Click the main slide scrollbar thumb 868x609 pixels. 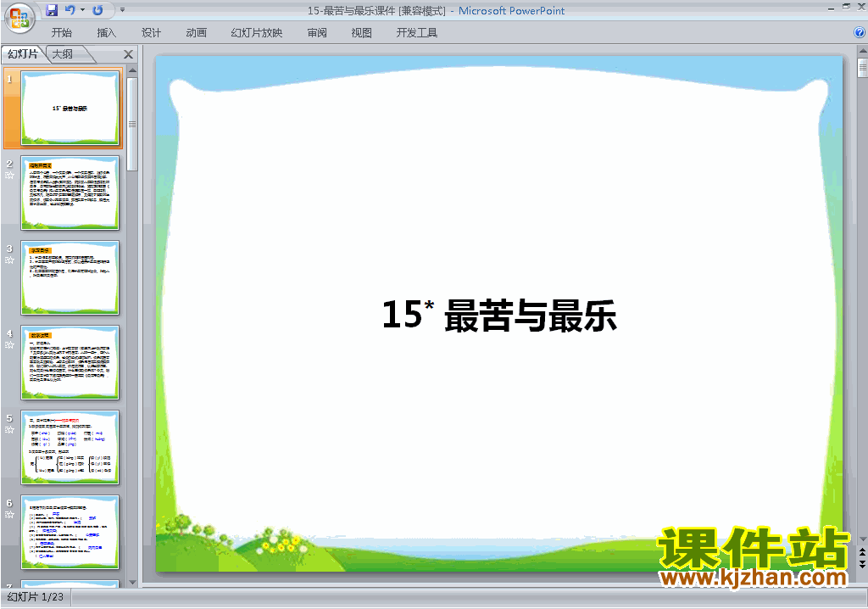pos(862,68)
